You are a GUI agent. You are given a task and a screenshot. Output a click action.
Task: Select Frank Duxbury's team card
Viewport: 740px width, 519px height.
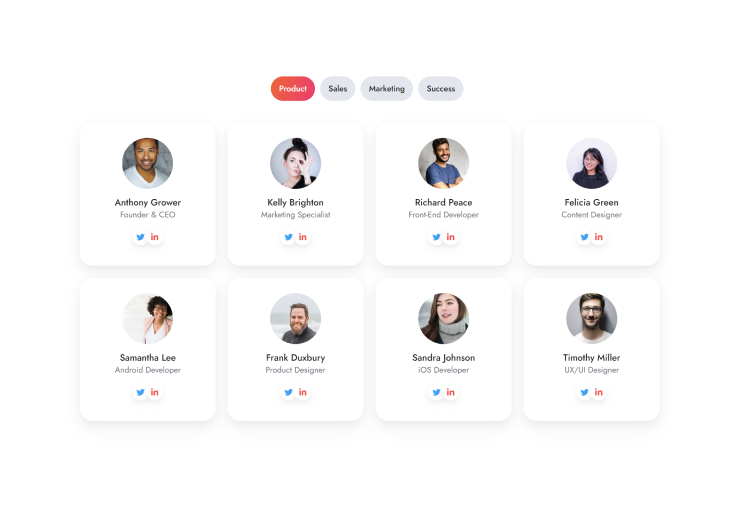(x=295, y=349)
